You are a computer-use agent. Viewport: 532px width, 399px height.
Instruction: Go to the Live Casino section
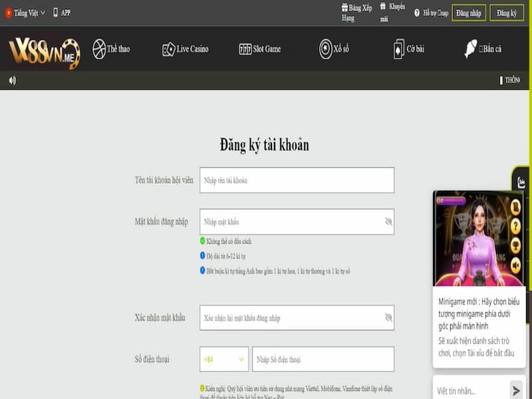(x=185, y=49)
